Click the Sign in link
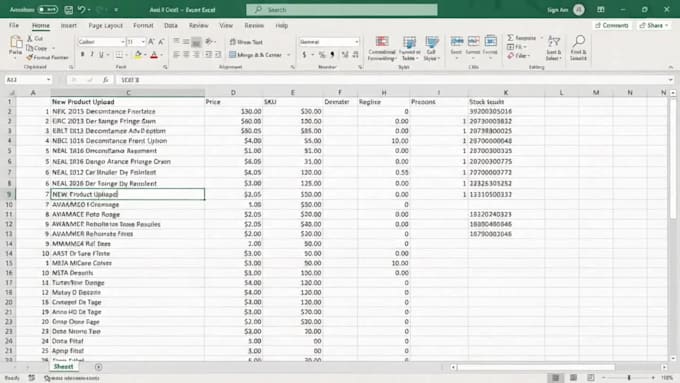 click(557, 10)
